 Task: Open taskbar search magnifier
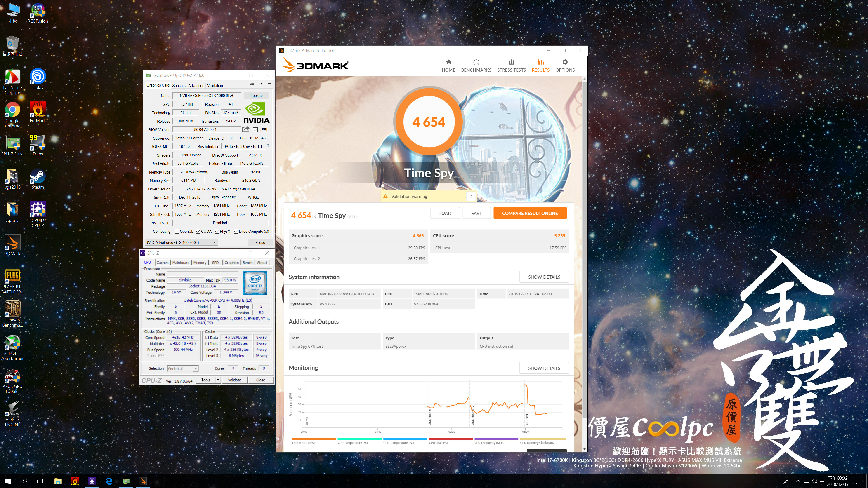24,481
